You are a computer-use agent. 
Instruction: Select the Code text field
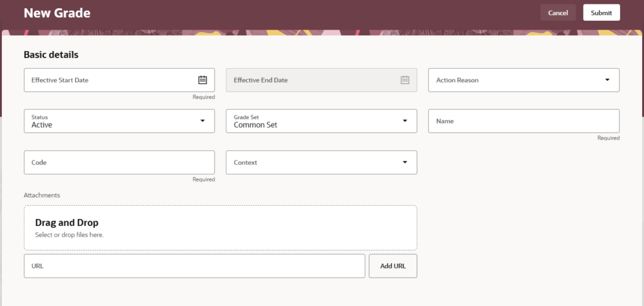click(119, 162)
